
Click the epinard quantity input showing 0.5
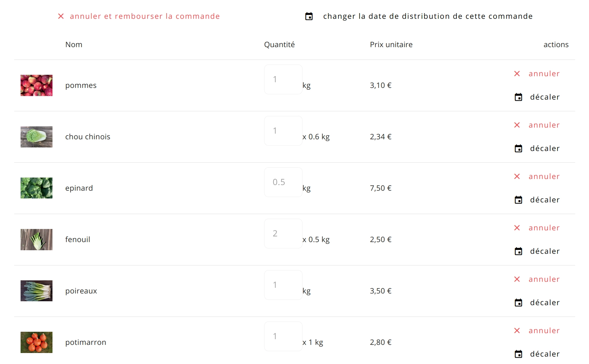[283, 182]
